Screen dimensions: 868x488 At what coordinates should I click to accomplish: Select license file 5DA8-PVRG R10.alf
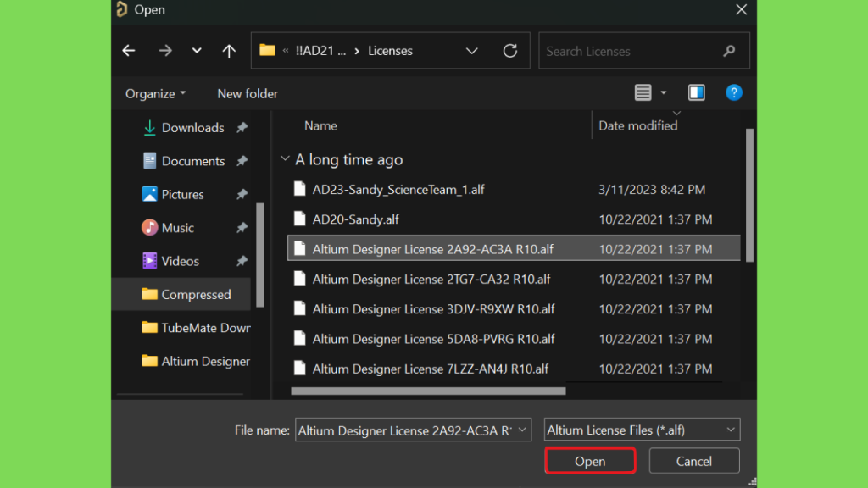[x=433, y=339]
